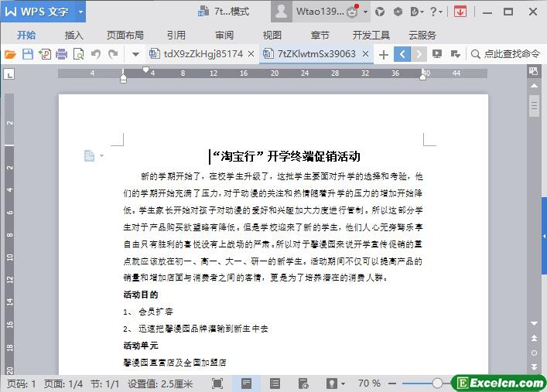
Task: Open the 视图 ribbon tab
Action: [272, 36]
